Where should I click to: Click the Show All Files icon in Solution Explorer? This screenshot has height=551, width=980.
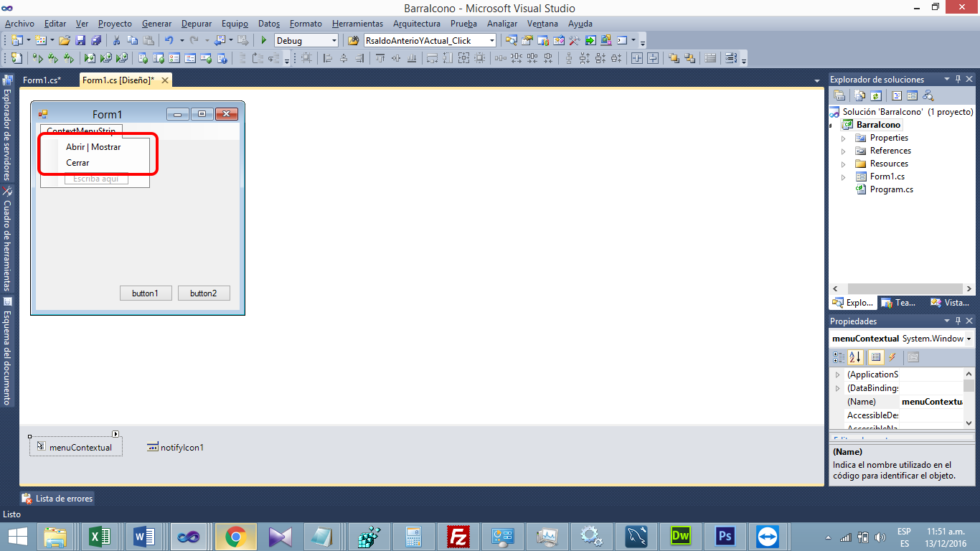(859, 95)
